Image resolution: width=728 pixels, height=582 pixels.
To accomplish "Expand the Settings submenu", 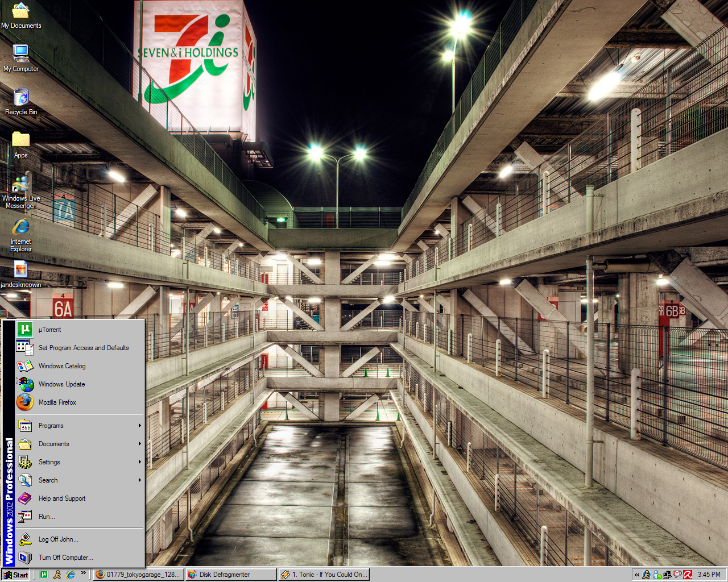I will pos(80,462).
